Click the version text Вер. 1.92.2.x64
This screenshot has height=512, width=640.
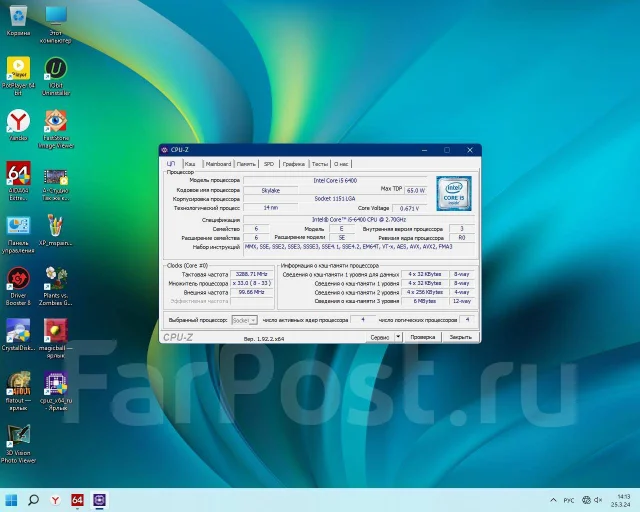click(x=264, y=338)
